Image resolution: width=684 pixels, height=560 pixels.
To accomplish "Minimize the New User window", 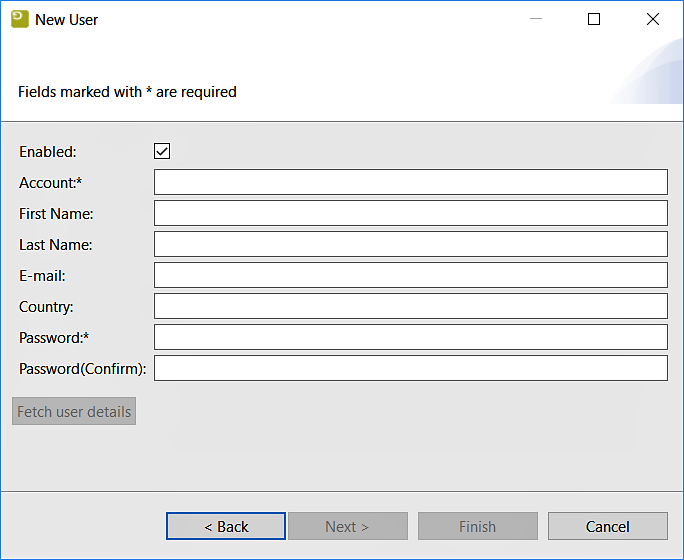I will tap(535, 19).
